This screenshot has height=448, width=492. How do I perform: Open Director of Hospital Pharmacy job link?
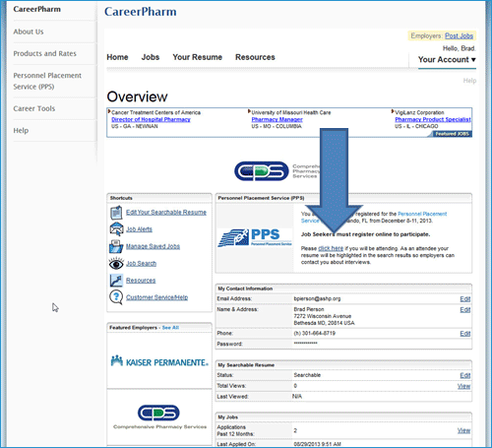coord(151,119)
